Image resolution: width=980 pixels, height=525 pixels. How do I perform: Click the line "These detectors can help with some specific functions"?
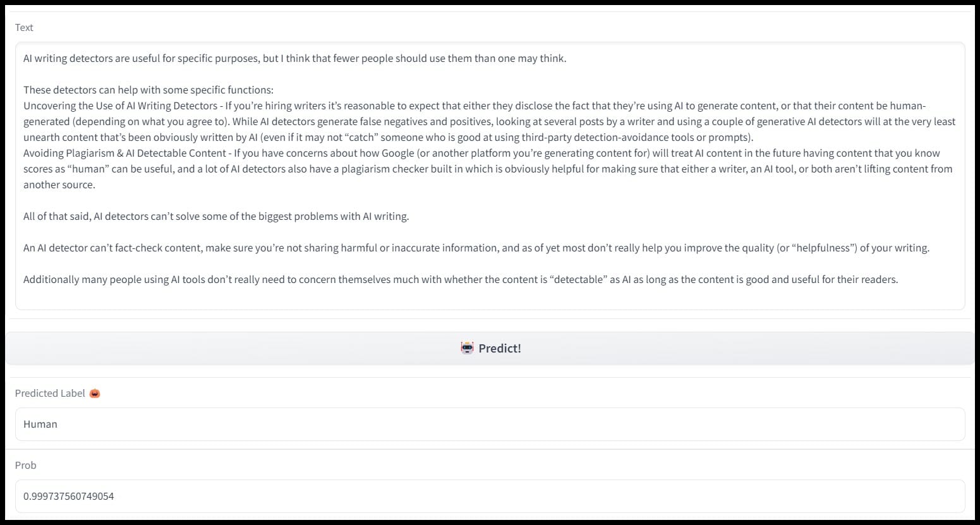click(x=148, y=90)
